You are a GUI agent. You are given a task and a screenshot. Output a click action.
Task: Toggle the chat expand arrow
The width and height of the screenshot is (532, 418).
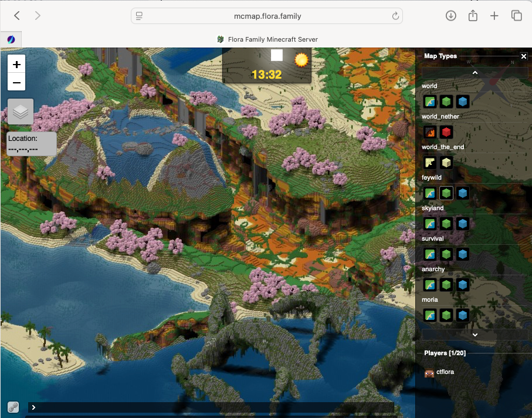coord(33,407)
